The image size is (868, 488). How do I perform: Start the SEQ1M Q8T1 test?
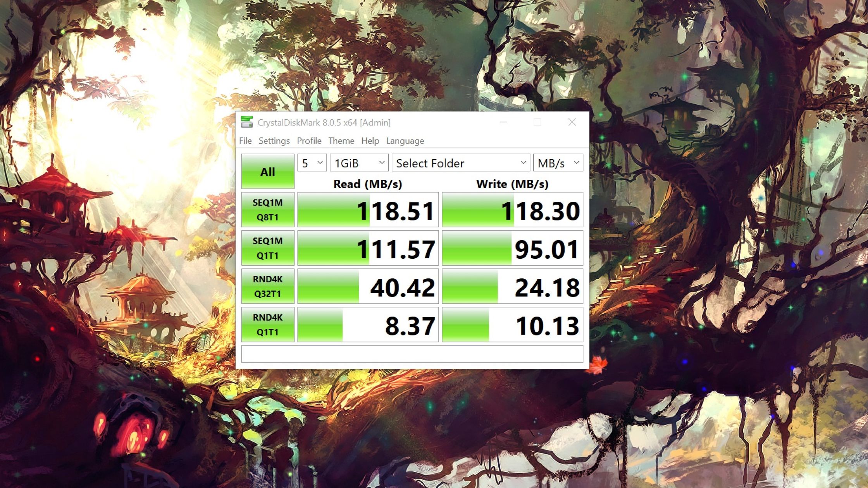pos(268,210)
